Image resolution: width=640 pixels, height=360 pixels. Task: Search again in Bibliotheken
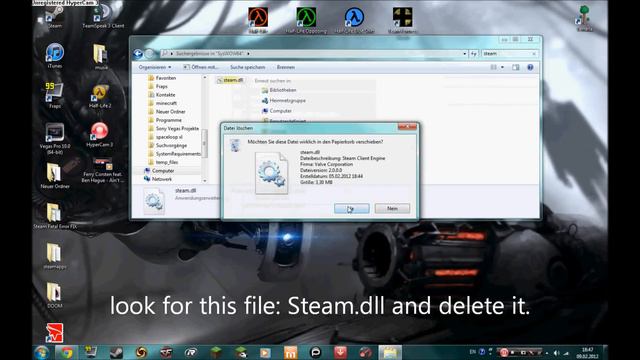(x=279, y=90)
